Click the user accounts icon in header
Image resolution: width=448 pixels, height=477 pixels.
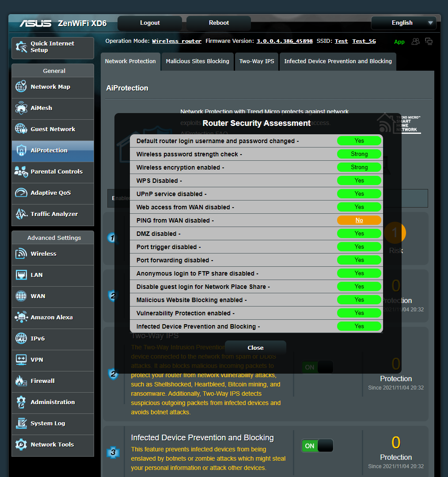tap(415, 42)
